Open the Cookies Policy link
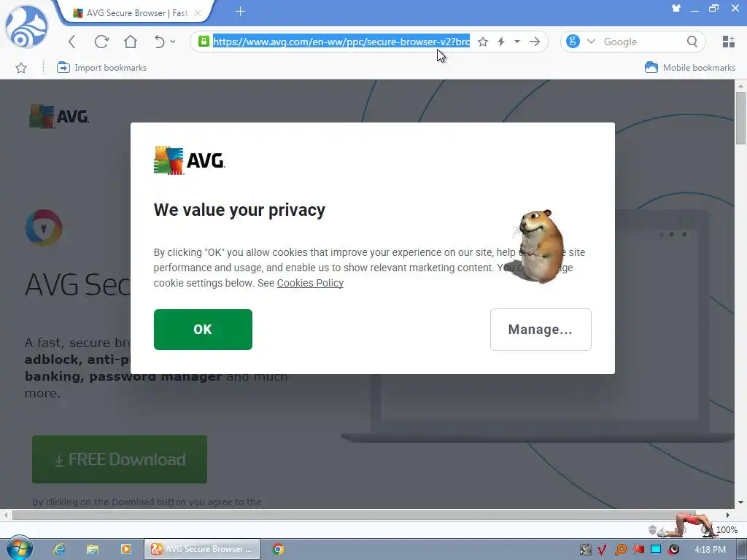This screenshot has width=747, height=560. [310, 283]
